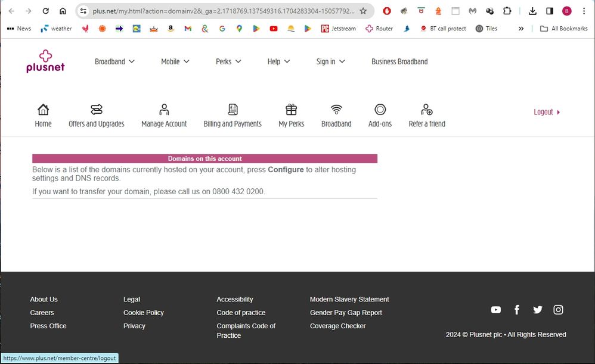Open the Sign in dropdown
This screenshot has height=364, width=595.
(330, 61)
